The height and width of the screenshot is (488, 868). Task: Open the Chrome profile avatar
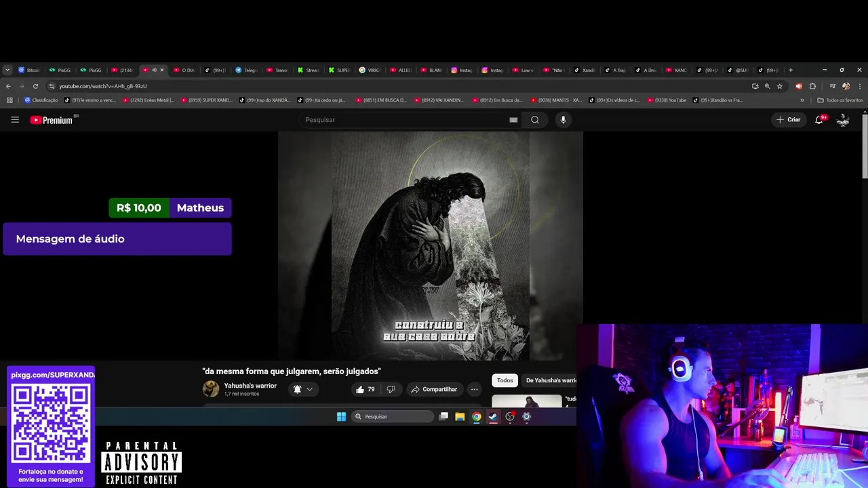846,86
